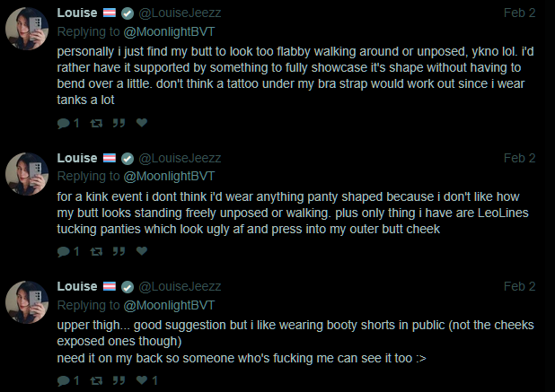
Task: Click the reply icon on the second tweet
Action: (x=63, y=252)
